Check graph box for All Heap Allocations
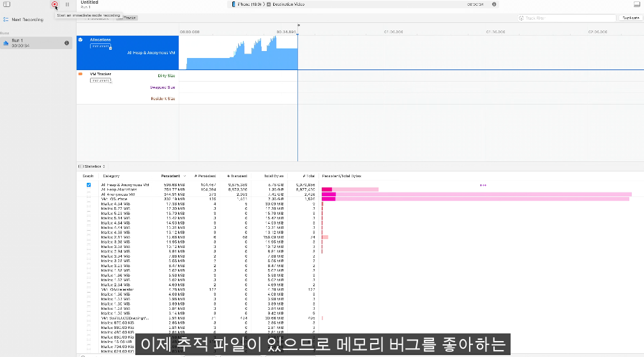The height and width of the screenshot is (357, 644). click(89, 190)
